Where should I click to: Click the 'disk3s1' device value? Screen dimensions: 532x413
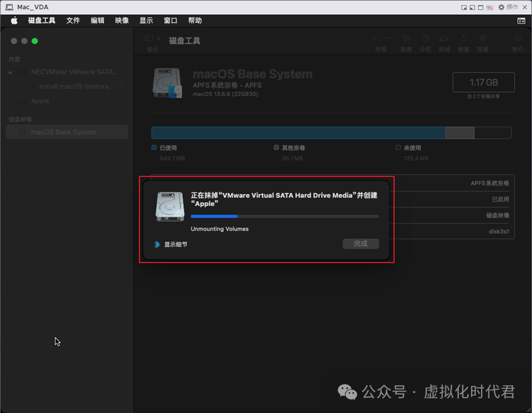pos(499,231)
